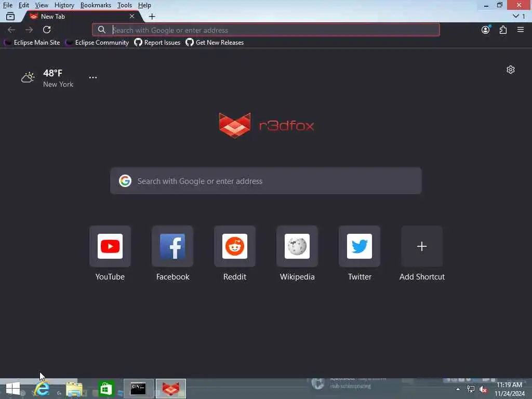Open the hamburger application menu
The height and width of the screenshot is (399, 532).
521,30
